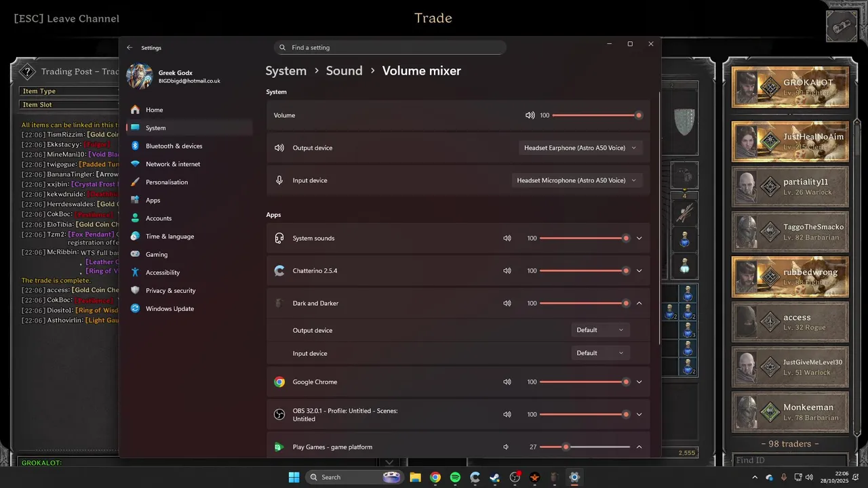This screenshot has height=488, width=868.
Task: Navigate to System in breadcrumb
Action: click(285, 71)
